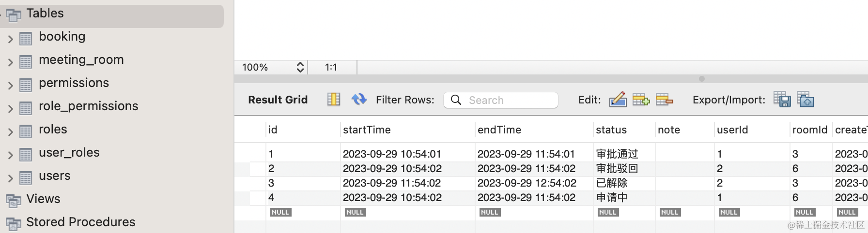Click the insert new row icon

point(641,100)
